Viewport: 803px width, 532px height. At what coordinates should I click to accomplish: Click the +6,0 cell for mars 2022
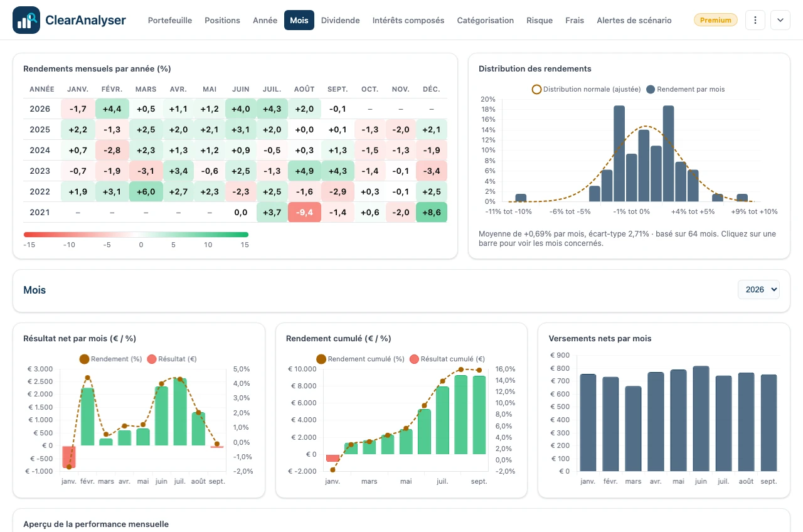(146, 191)
